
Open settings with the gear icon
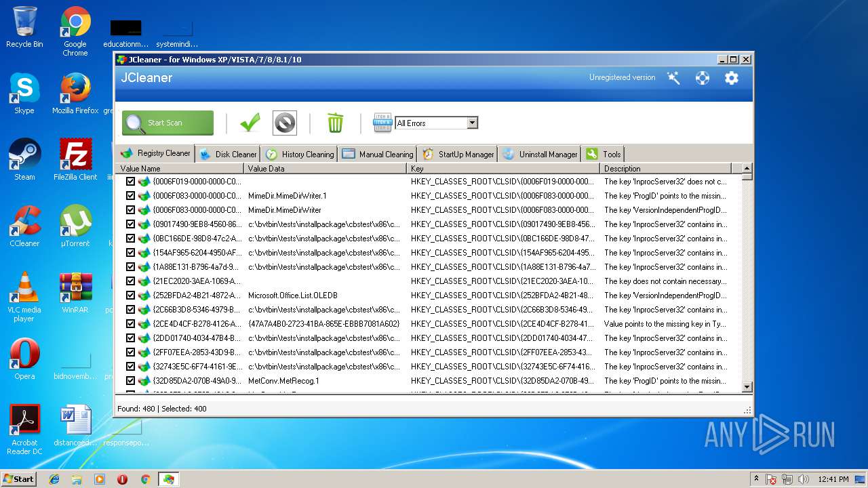coord(731,78)
